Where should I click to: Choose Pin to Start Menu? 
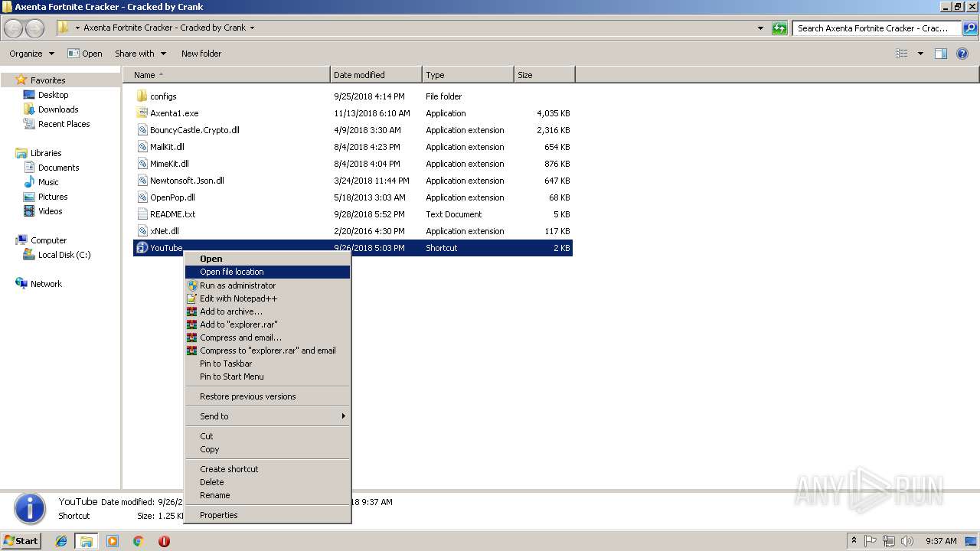coord(267,377)
